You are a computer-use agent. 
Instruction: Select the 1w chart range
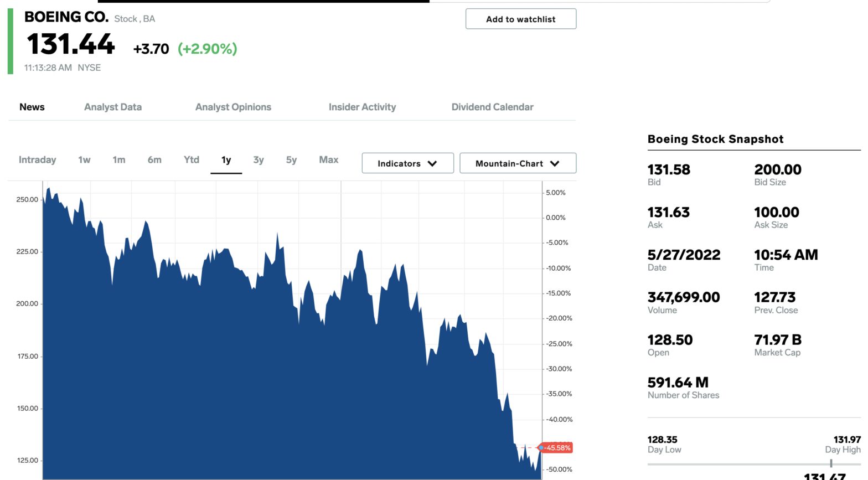click(84, 160)
